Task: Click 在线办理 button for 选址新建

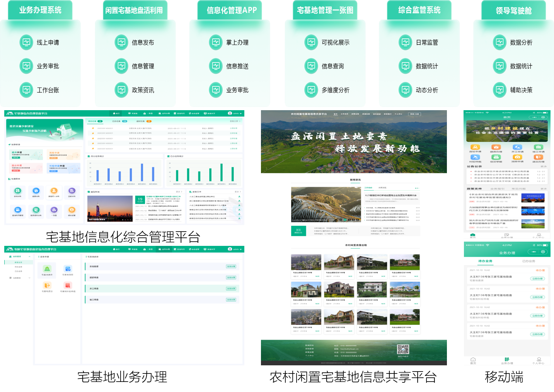Action: click(x=231, y=266)
